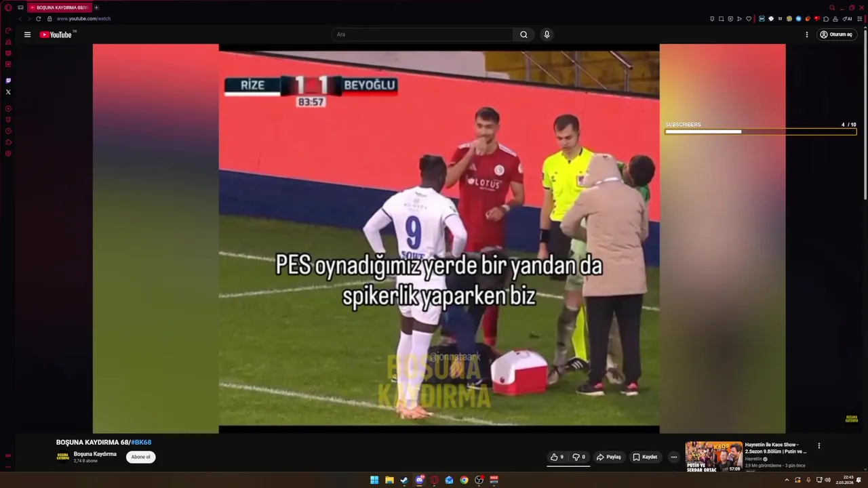The height and width of the screenshot is (488, 868).
Task: Open options for recommended Kaos Show video
Action: 818,446
